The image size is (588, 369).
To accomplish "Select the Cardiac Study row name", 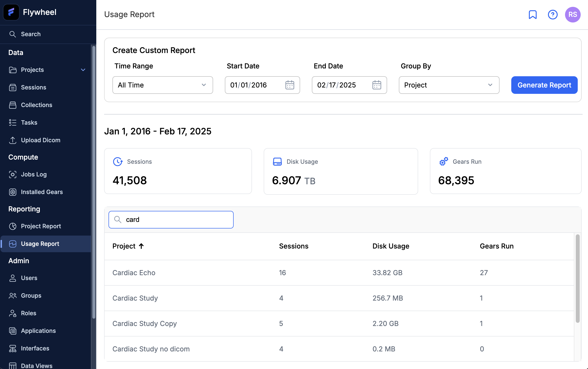I will coord(135,298).
